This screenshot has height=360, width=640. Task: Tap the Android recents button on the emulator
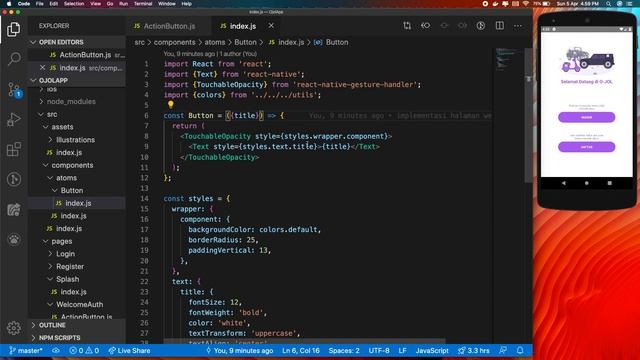pyautogui.click(x=609, y=183)
